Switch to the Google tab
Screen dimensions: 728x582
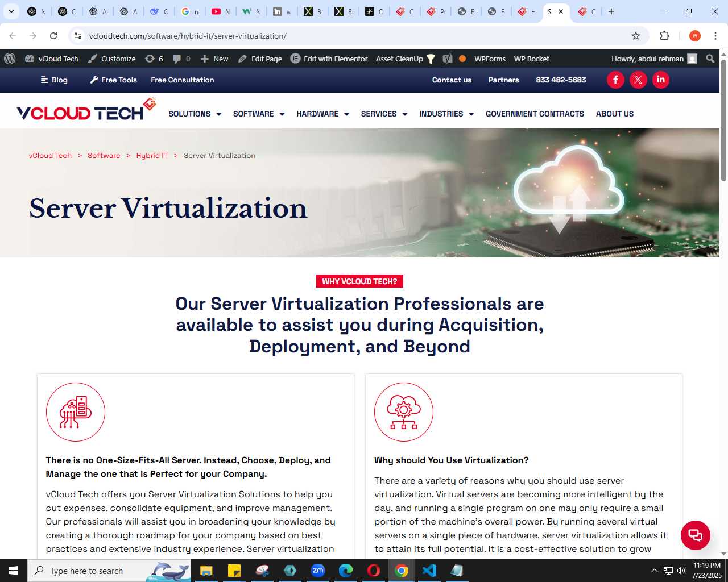[x=190, y=11]
